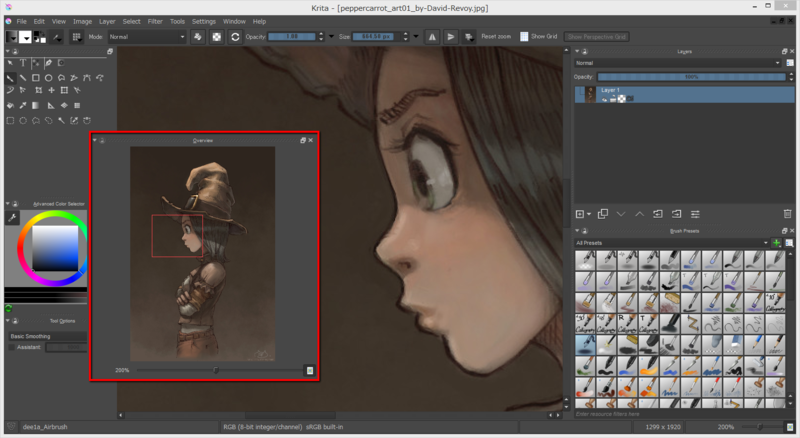The width and height of the screenshot is (800, 438).
Task: Open the Settings menu
Action: pyautogui.click(x=204, y=21)
